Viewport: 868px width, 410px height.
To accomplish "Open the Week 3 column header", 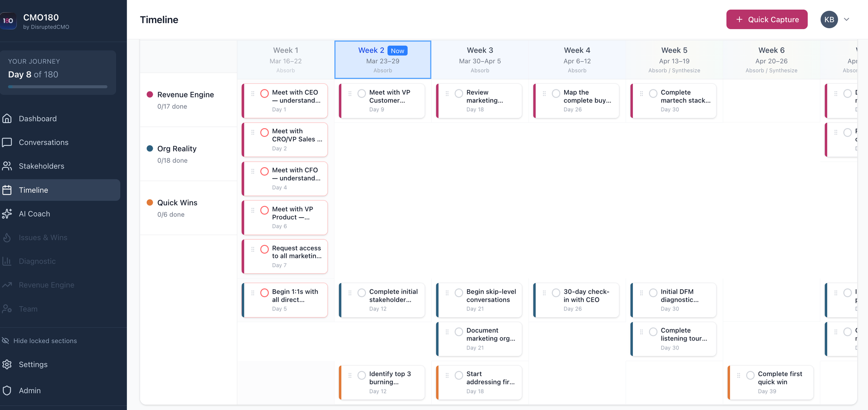I will pos(480,60).
